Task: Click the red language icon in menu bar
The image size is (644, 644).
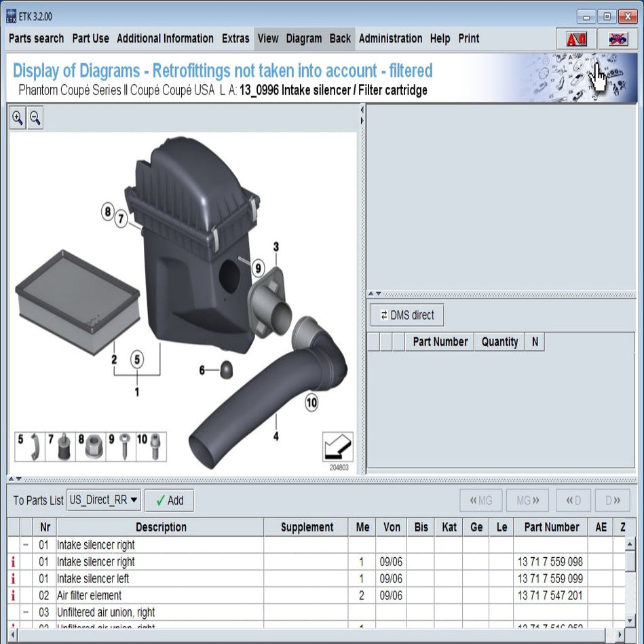Action: (576, 39)
